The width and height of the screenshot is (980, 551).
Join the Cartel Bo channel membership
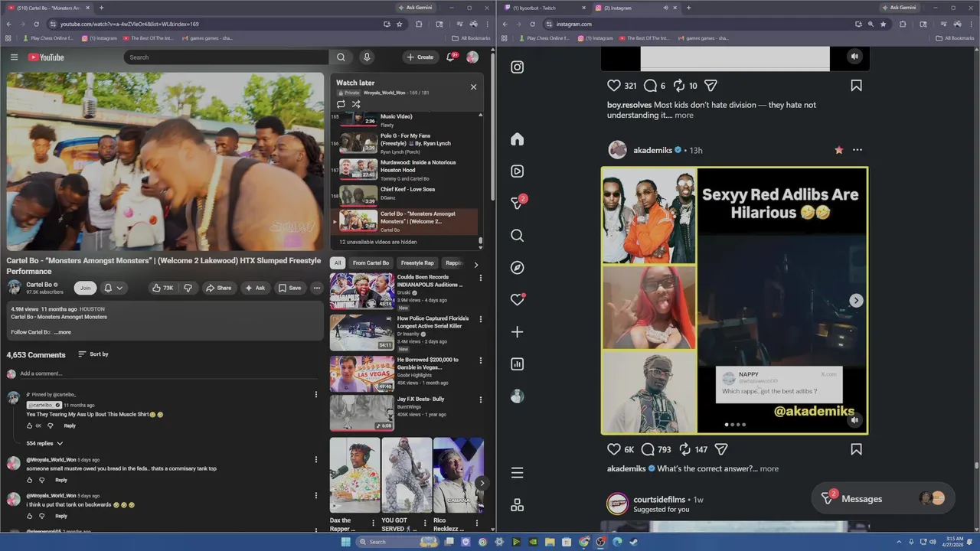[85, 288]
